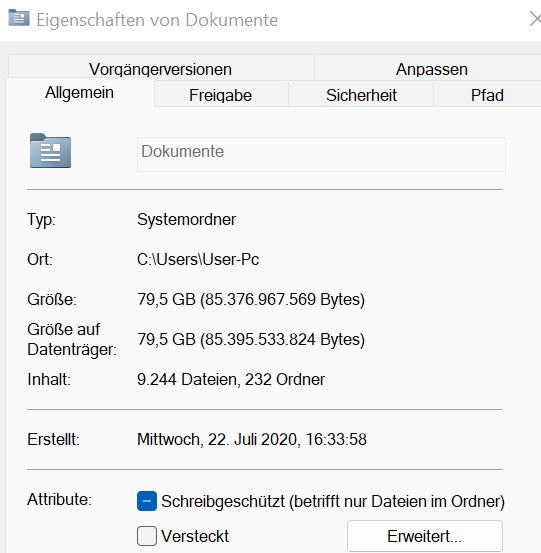Switch to the Vorgängerversionen tab
541x553 pixels.
point(160,68)
